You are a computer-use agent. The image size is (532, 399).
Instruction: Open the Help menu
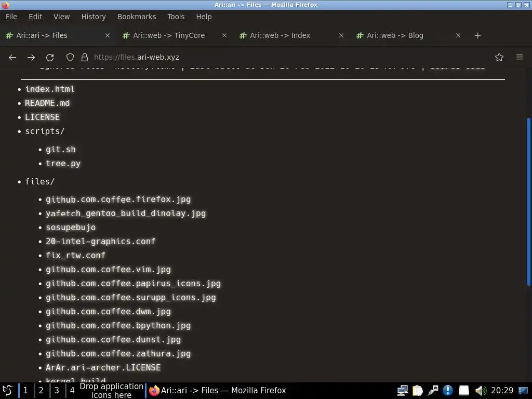point(204,17)
